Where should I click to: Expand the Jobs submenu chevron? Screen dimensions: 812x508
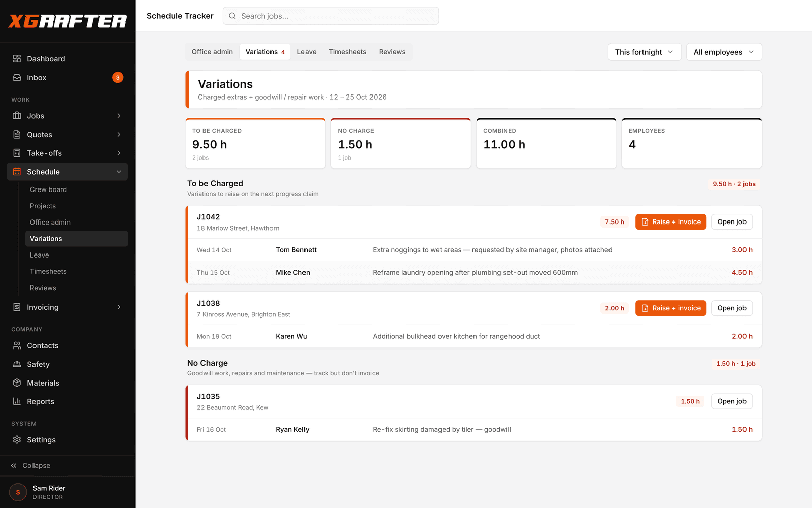119,116
